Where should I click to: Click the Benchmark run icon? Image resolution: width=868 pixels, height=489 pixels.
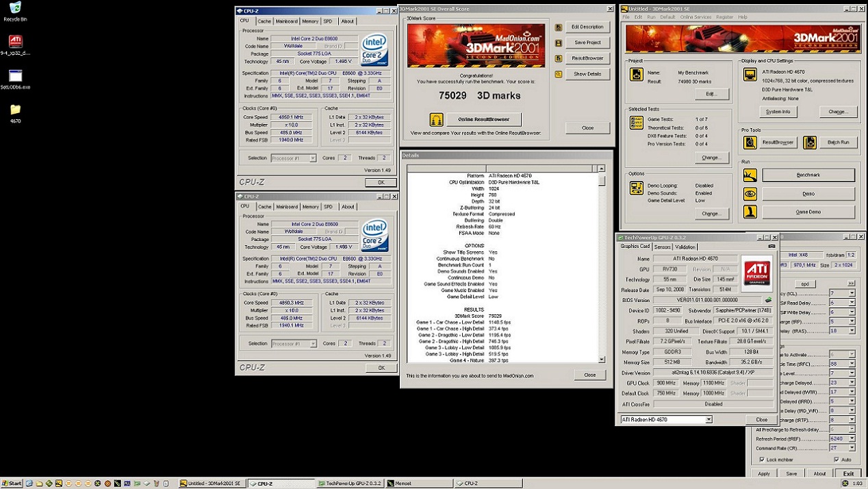[750, 175]
